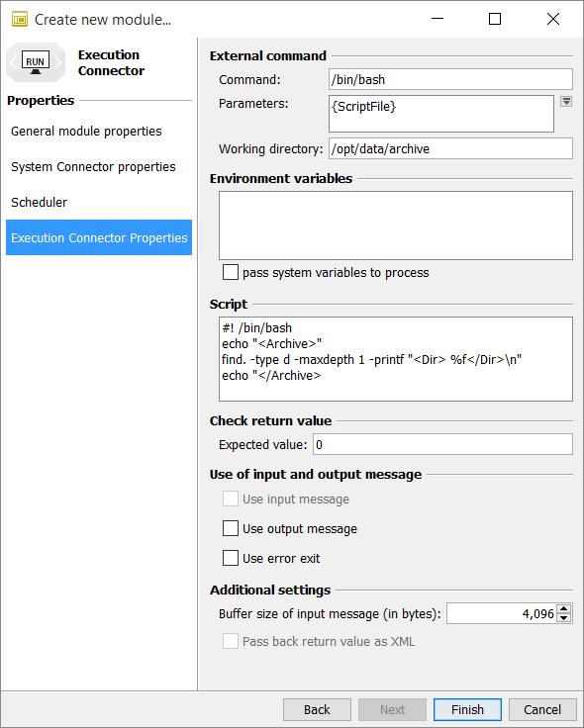Click the Execution Connector RUN icon
Viewport: 584px width, 728px height.
pos(36,62)
